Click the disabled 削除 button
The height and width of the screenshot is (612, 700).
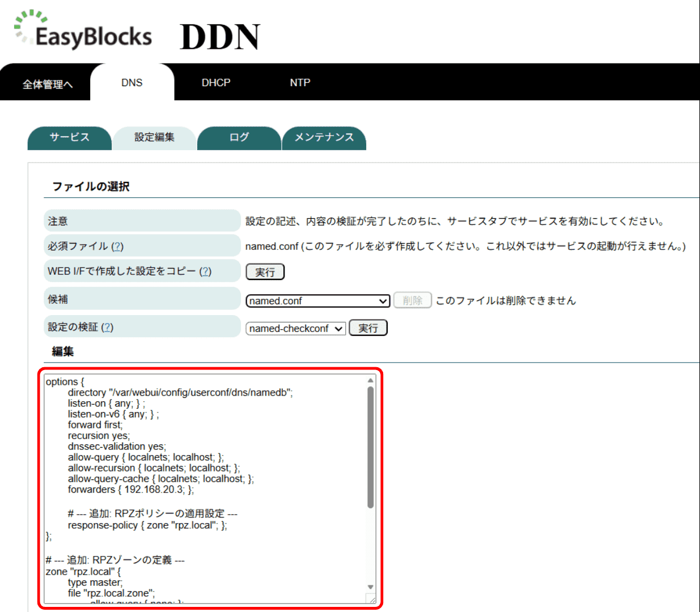(x=413, y=300)
